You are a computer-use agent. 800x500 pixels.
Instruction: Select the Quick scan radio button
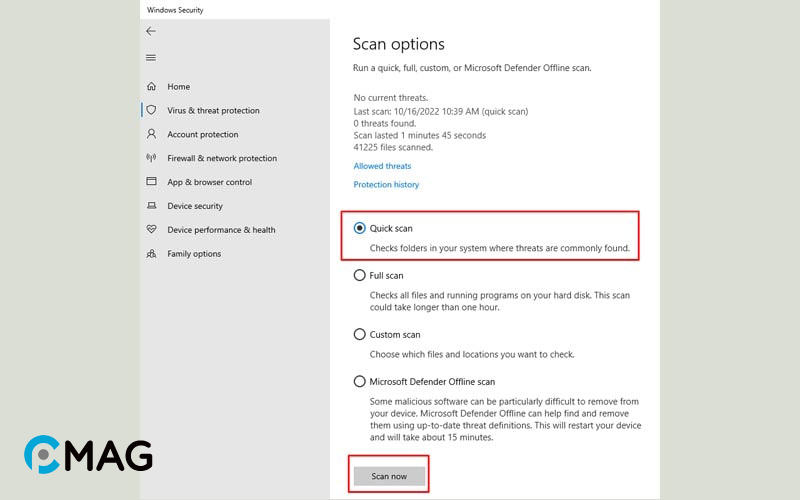360,228
